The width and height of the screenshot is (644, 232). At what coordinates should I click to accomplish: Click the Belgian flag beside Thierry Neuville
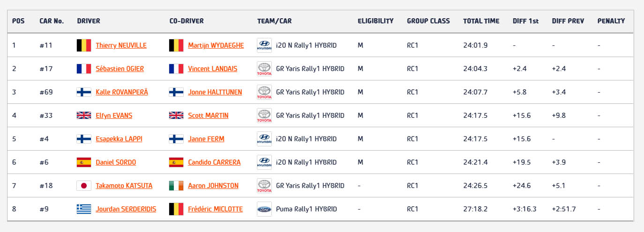84,45
